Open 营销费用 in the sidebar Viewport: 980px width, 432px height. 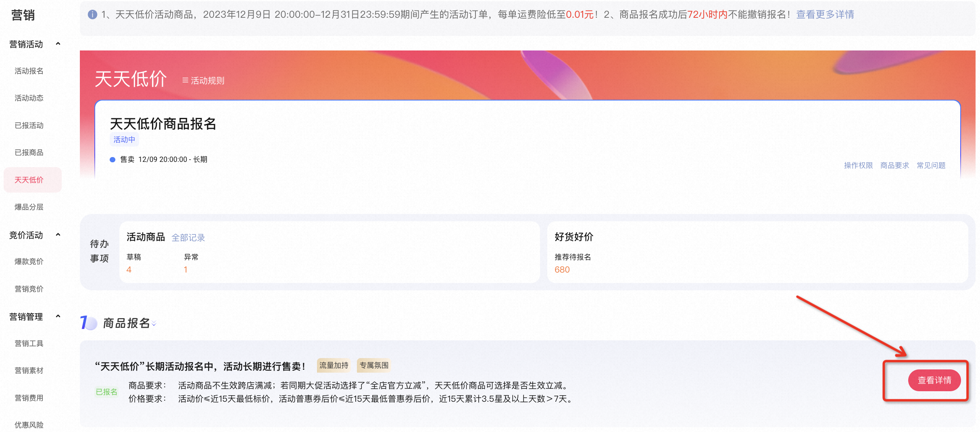pyautogui.click(x=29, y=398)
